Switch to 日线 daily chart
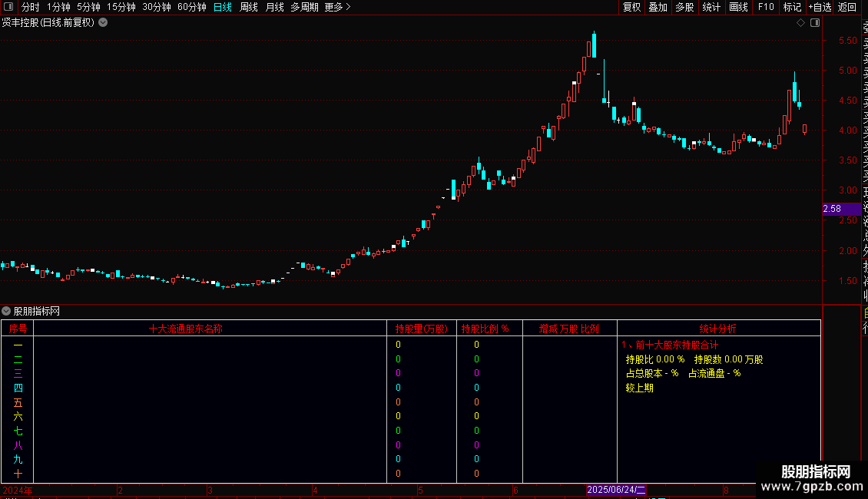This screenshot has height=499, width=868. [223, 7]
